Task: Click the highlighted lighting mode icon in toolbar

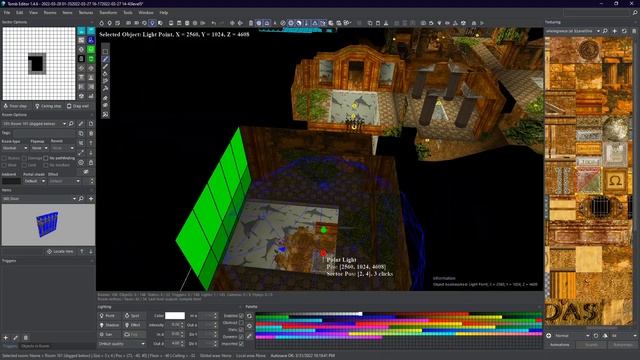Action: [x=152, y=23]
